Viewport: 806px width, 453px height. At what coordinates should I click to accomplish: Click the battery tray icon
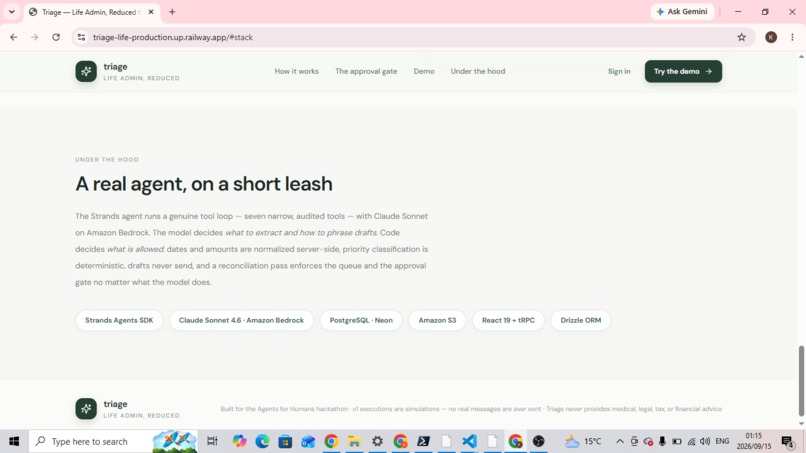coord(676,441)
